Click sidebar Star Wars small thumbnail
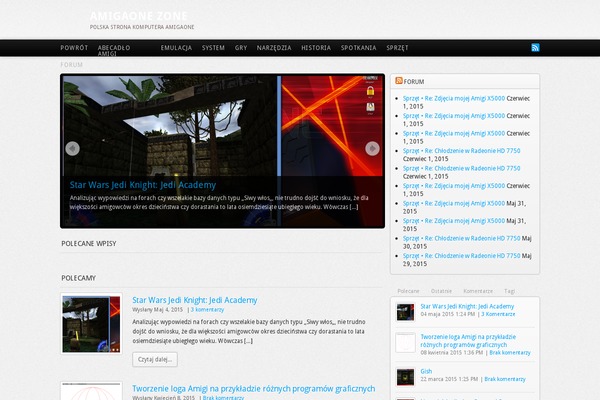The height and width of the screenshot is (400, 600). (405, 312)
